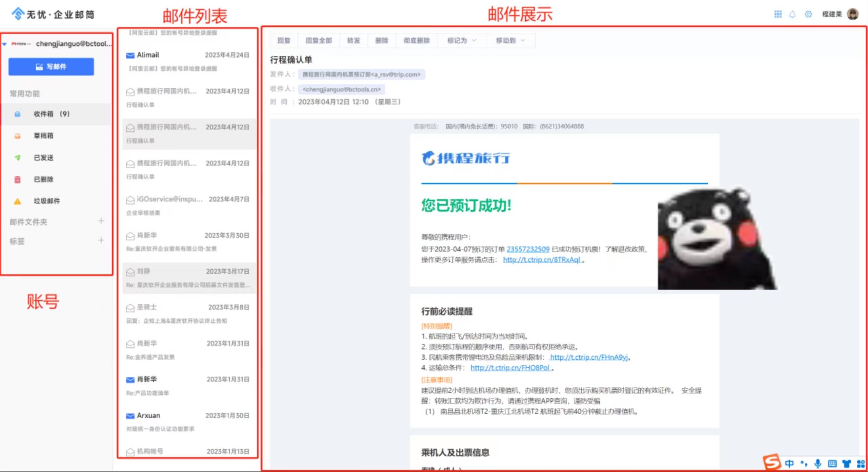Click read envelope icon for 圣骑士 mail
This screenshot has height=472, width=868.
pos(130,308)
